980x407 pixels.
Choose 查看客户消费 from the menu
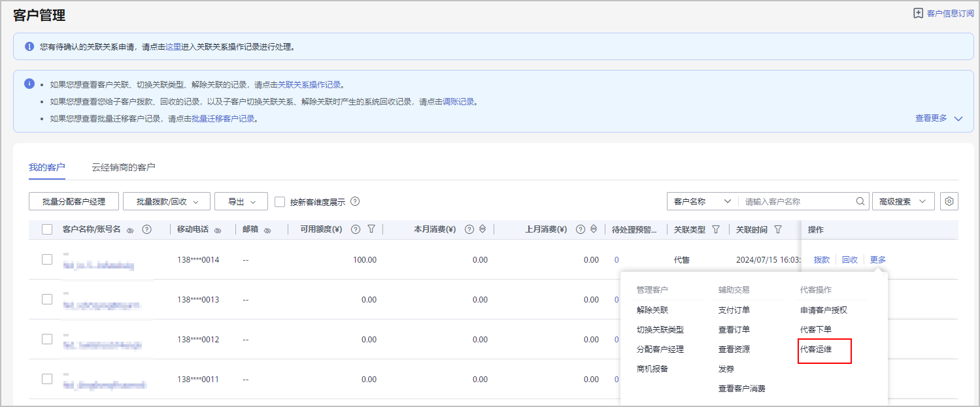coord(742,389)
